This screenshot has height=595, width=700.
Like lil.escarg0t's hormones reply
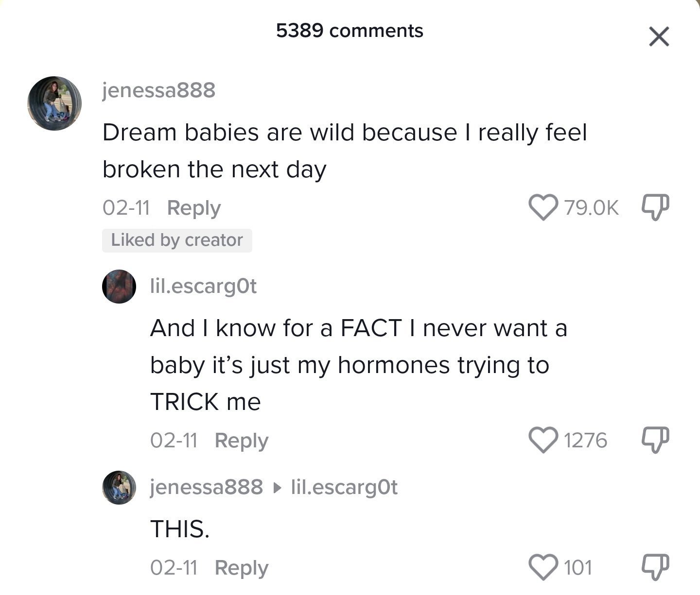[x=543, y=440]
